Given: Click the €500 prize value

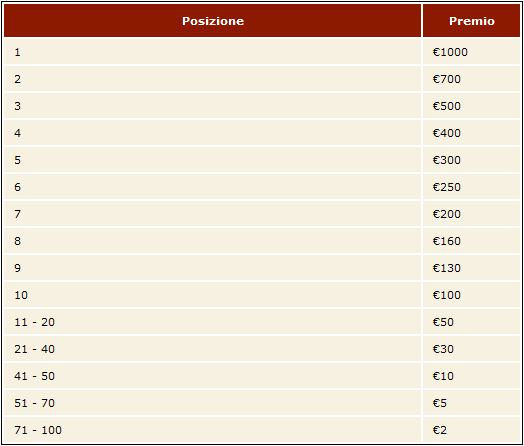Looking at the screenshot, I should pyautogui.click(x=447, y=106).
